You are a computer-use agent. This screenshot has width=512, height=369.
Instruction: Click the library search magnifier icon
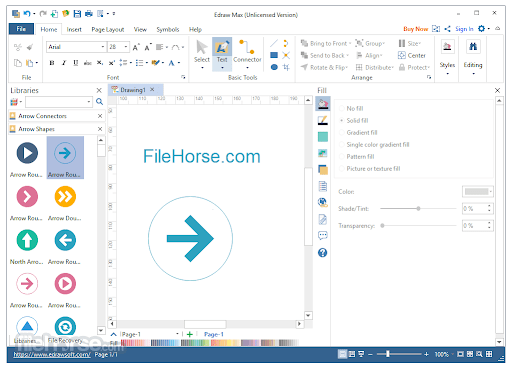click(x=99, y=102)
